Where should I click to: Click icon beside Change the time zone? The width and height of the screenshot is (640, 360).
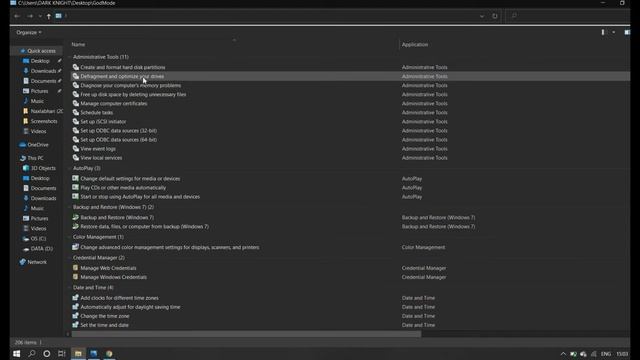pos(76,316)
